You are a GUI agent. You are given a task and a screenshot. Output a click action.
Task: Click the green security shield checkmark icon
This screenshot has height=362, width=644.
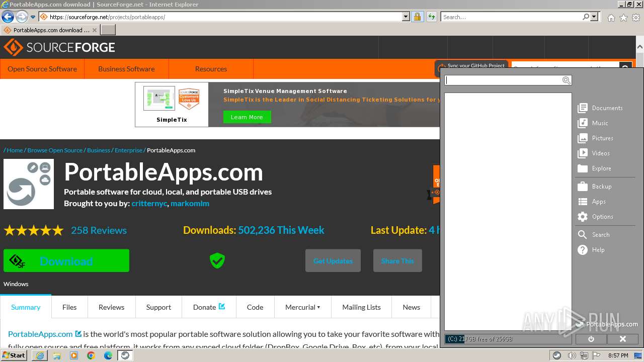coord(217,260)
